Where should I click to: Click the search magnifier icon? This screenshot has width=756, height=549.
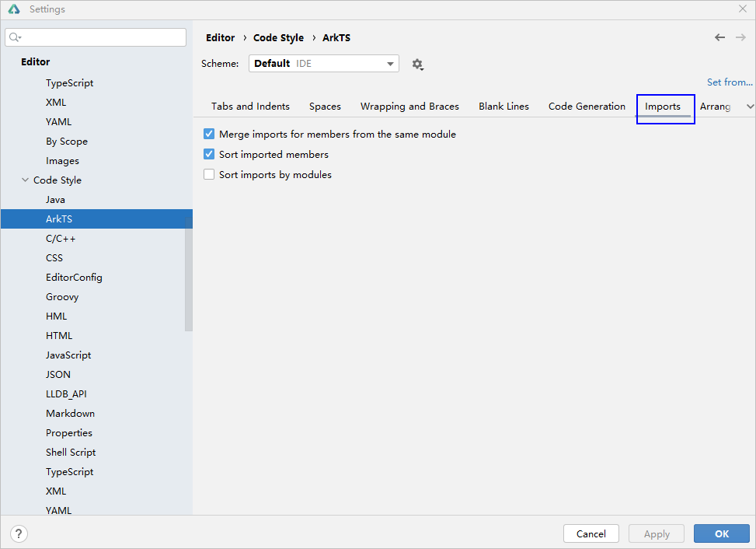coord(15,37)
